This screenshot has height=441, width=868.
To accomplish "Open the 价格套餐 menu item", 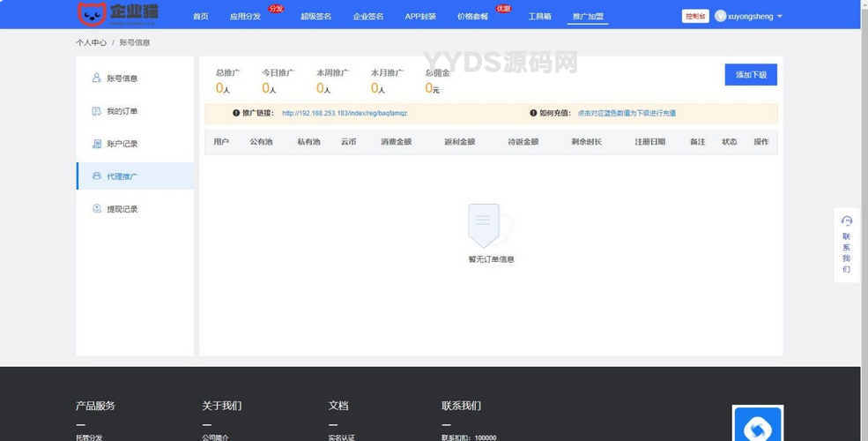I will 472,17.
